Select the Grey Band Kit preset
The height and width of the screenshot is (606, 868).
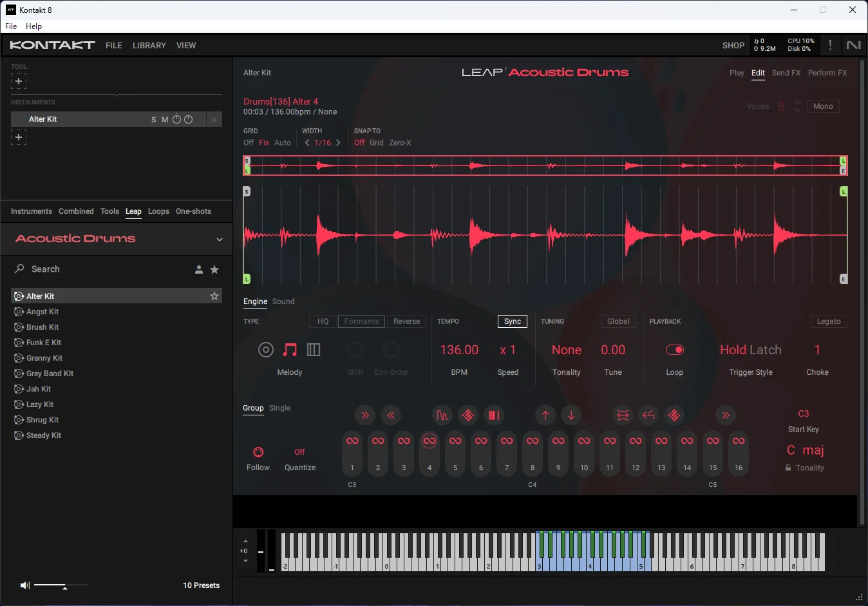pos(117,374)
